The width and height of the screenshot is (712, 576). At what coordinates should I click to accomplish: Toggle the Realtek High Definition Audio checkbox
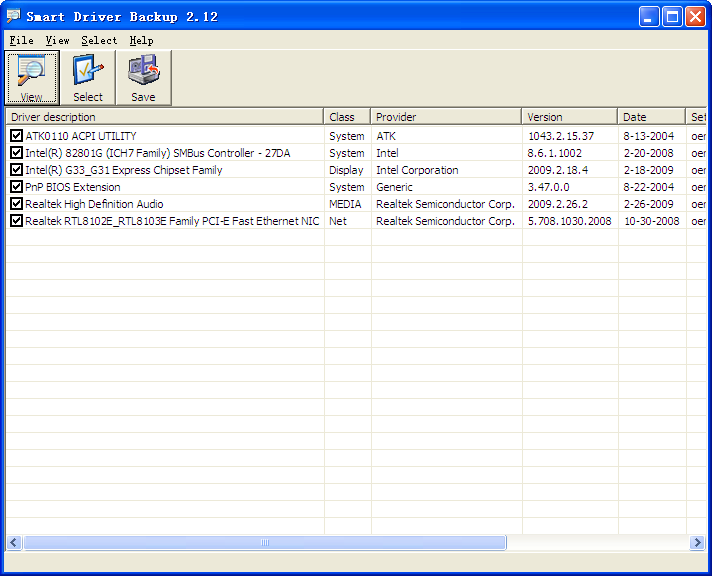click(x=16, y=204)
